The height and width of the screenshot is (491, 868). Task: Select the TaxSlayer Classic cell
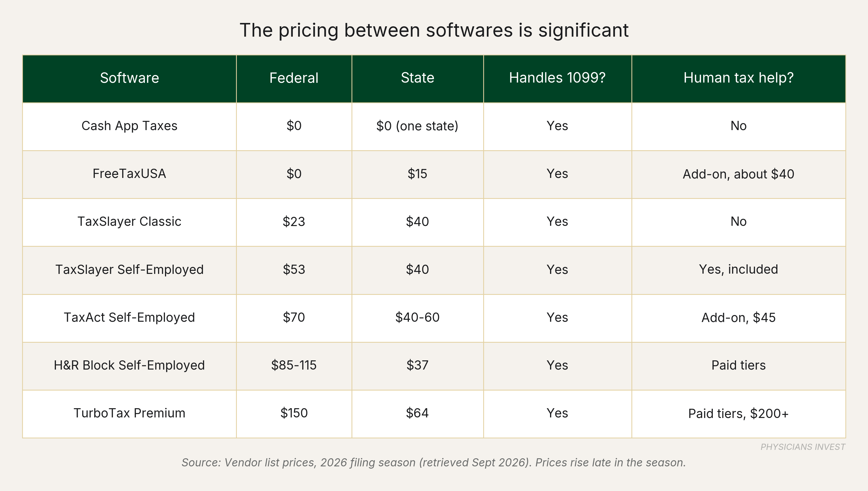tap(129, 222)
